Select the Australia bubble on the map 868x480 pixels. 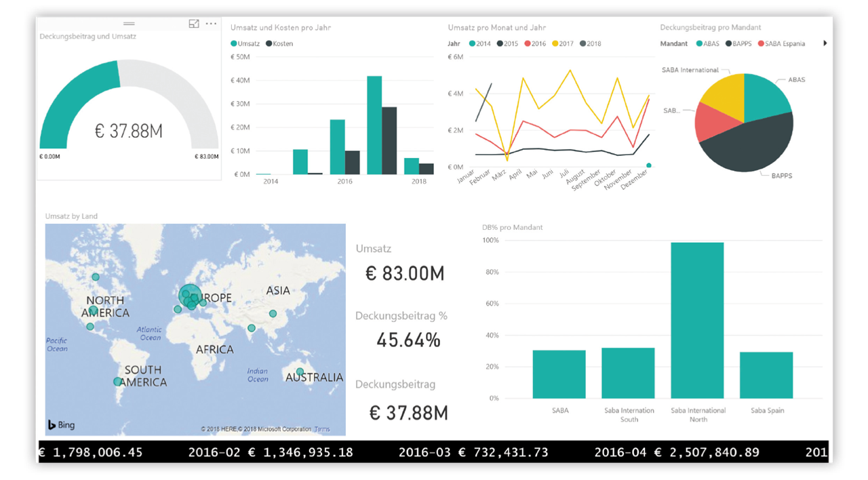[300, 372]
